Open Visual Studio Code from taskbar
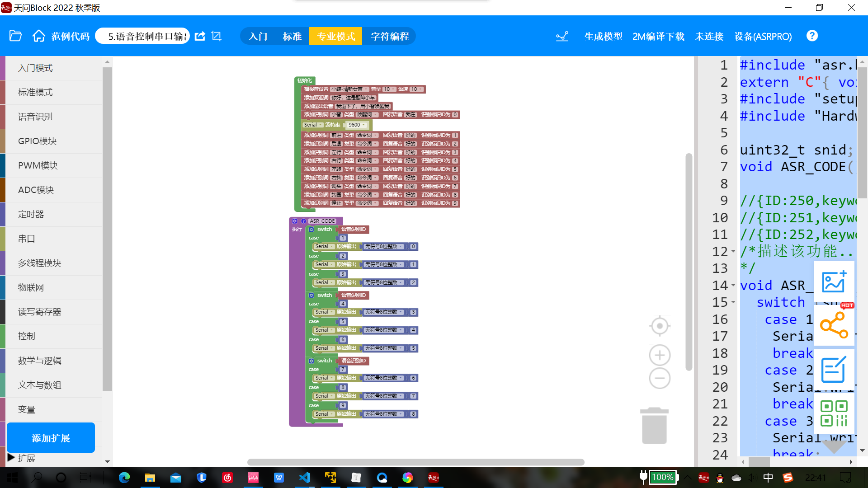The height and width of the screenshot is (488, 868). pyautogui.click(x=305, y=478)
